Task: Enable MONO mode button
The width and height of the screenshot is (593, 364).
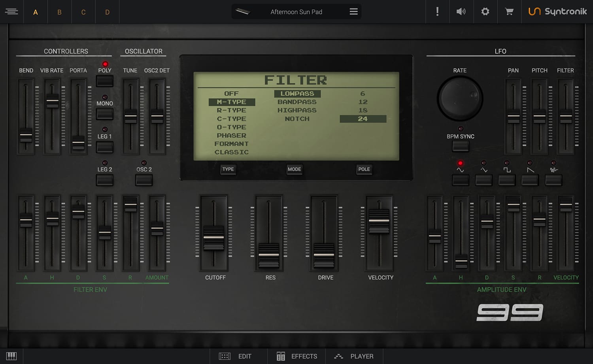Action: (105, 114)
